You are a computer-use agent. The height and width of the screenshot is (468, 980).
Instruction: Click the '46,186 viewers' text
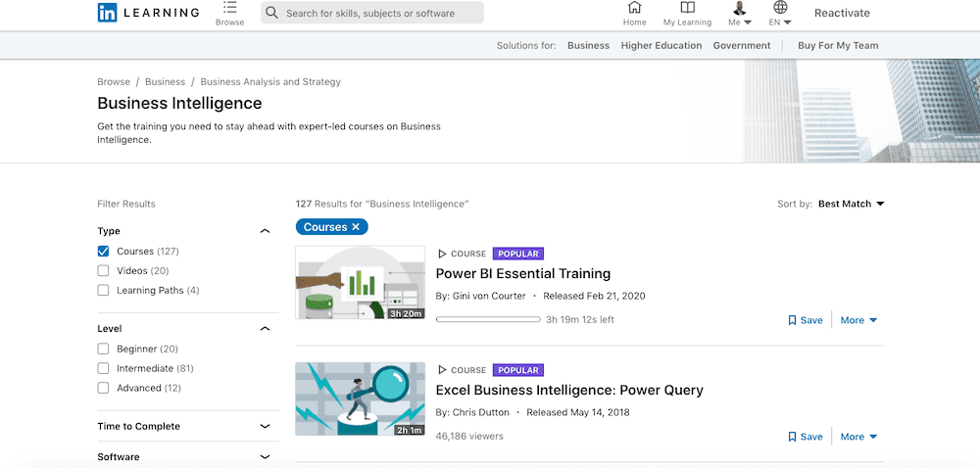point(469,436)
